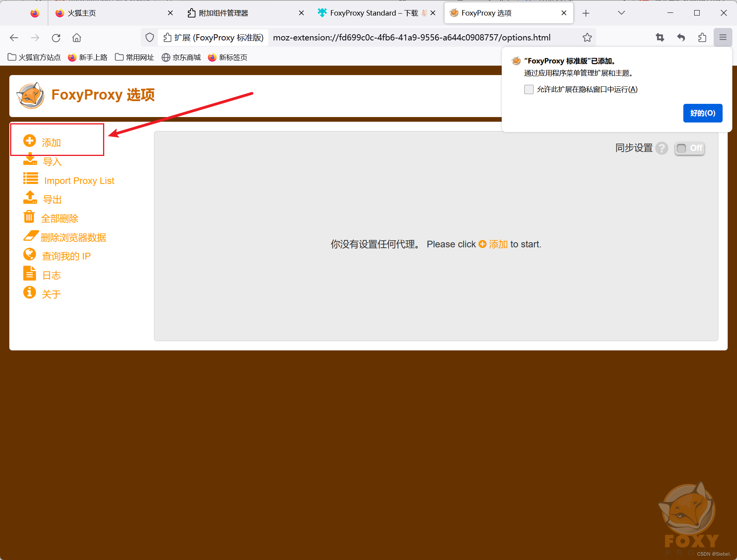Click the eraser icon for 删除浏览器数据
The width and height of the screenshot is (737, 560).
[x=30, y=235]
